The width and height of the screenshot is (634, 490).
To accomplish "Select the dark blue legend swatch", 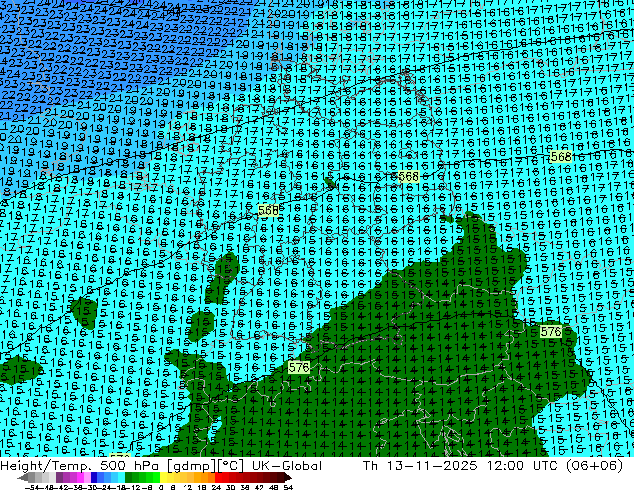I will (94, 477).
